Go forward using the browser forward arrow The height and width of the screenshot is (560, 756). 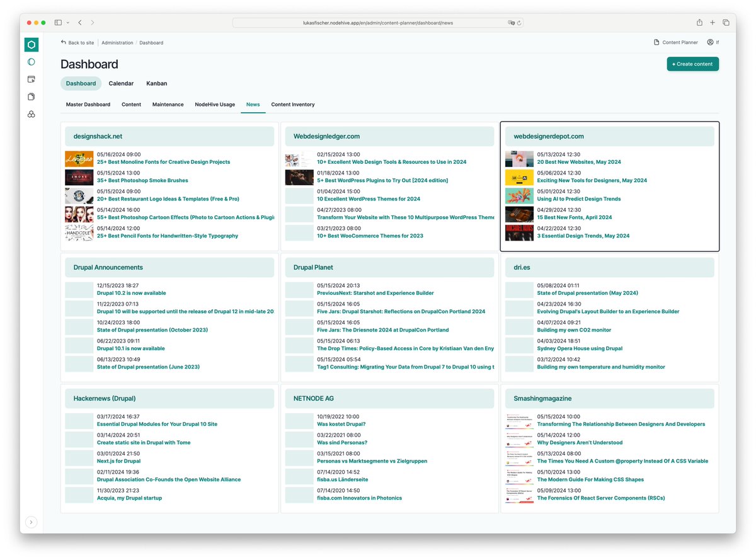coord(92,23)
